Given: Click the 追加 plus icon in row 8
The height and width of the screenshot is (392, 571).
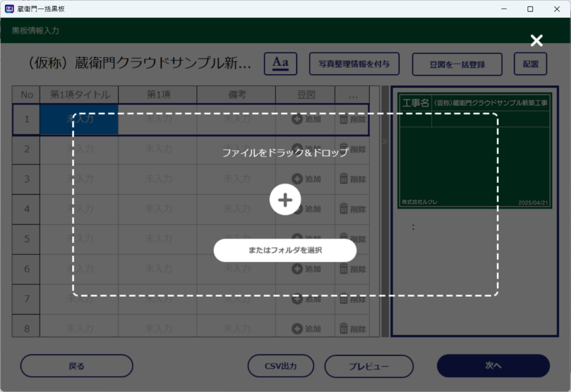Looking at the screenshot, I should point(297,328).
